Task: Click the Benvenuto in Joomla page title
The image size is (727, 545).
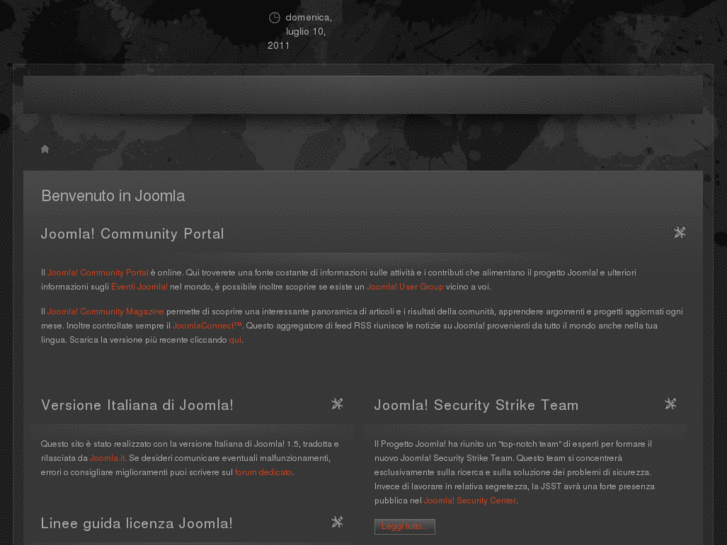Action: pyautogui.click(x=113, y=196)
